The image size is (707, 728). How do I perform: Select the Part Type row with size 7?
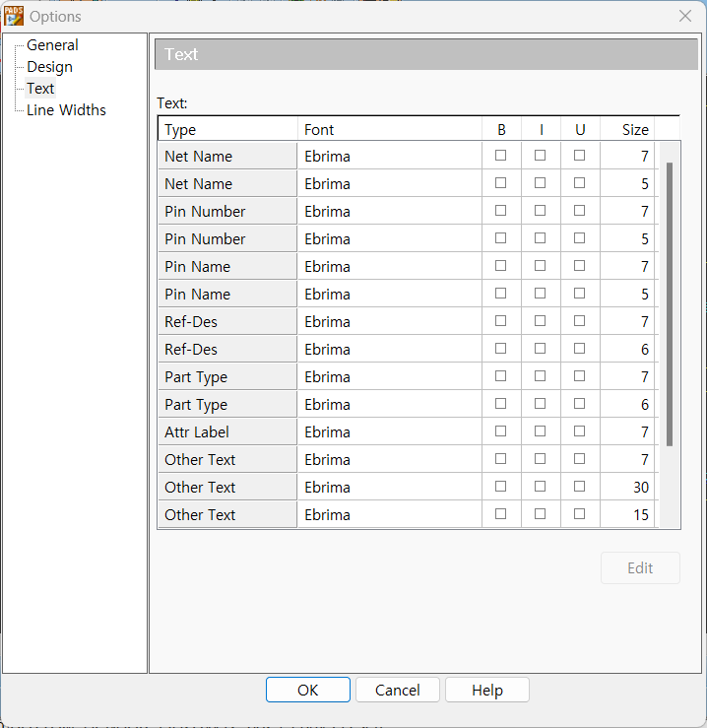click(x=227, y=376)
